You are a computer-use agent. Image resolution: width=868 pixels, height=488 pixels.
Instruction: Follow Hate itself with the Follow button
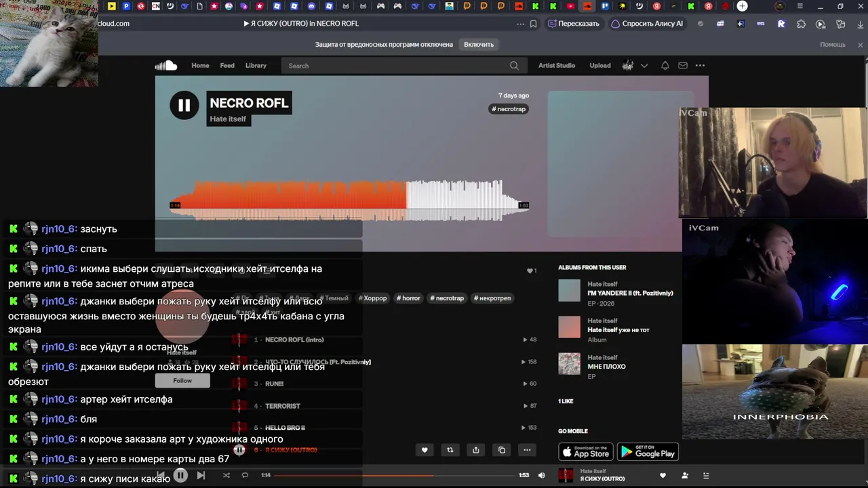[182, 381]
